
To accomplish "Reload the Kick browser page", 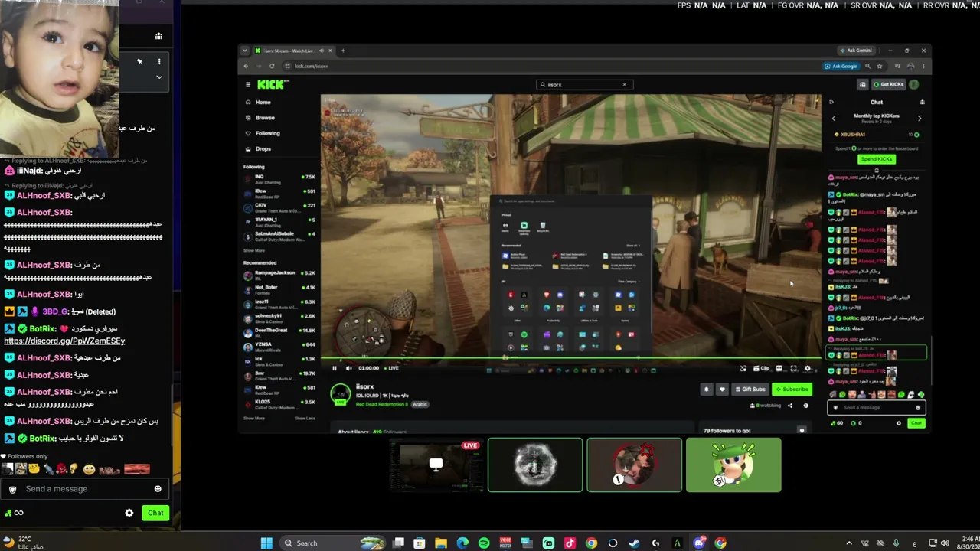I will click(x=271, y=66).
